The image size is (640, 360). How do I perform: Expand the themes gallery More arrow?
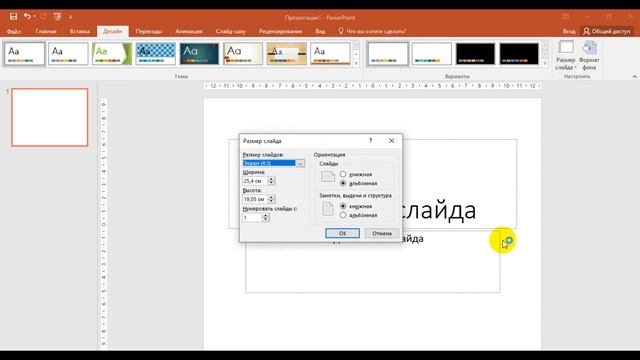click(356, 63)
